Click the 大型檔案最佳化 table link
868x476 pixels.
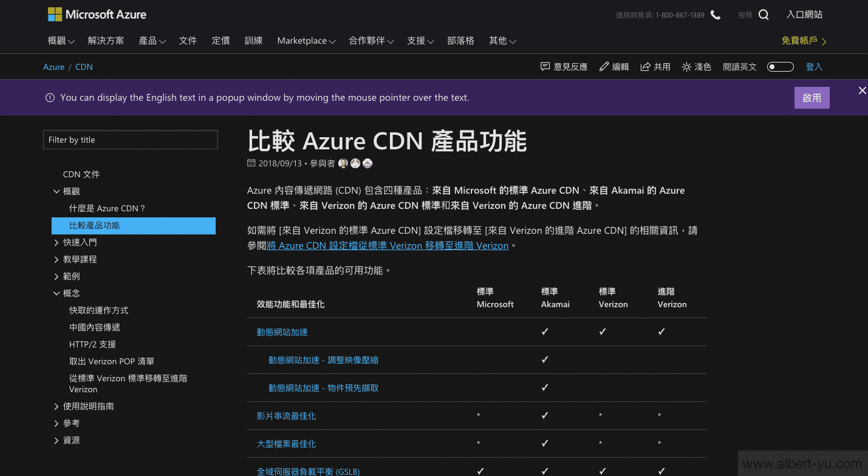coord(287,444)
